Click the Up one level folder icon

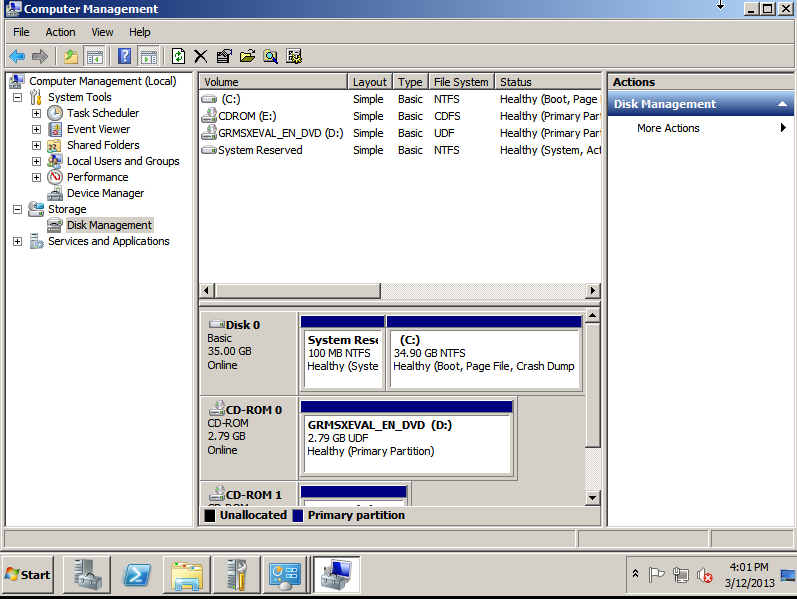click(x=71, y=56)
